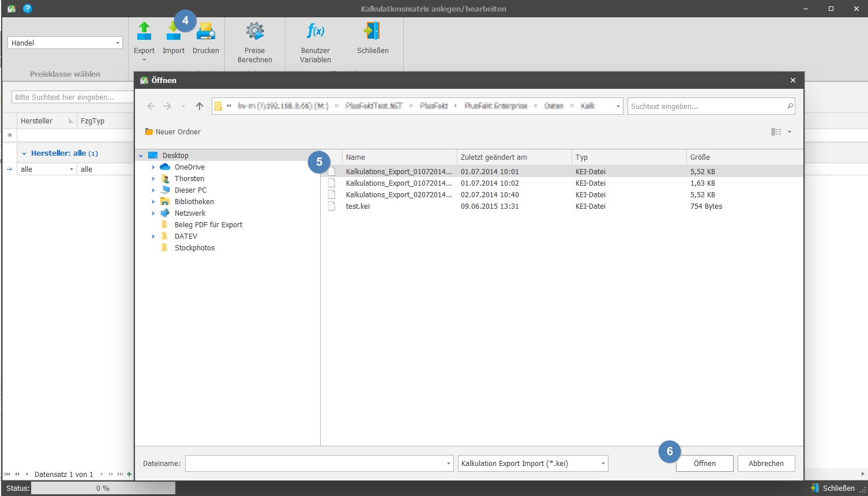Screen dimensions: 868x496
Task: Click Neuer Ordner folder button
Action: pyautogui.click(x=173, y=132)
